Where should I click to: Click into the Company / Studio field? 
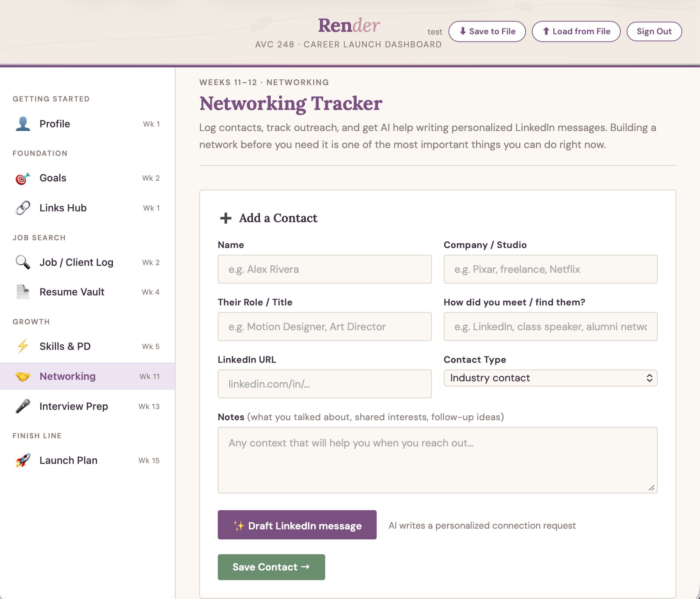point(550,269)
